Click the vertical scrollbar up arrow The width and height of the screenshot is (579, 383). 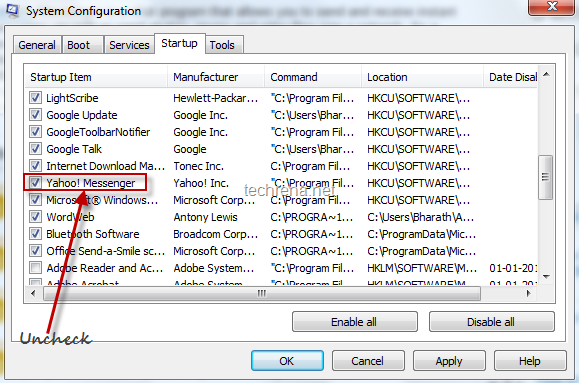click(x=547, y=75)
